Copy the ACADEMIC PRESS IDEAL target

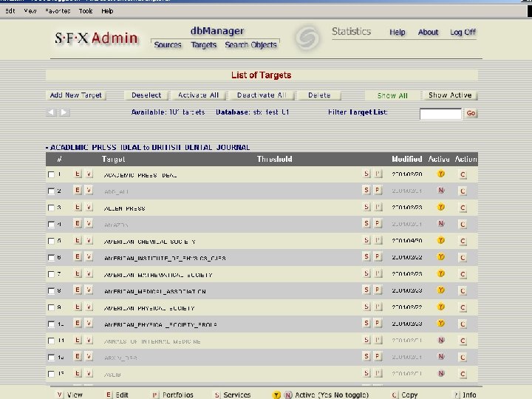[463, 174]
